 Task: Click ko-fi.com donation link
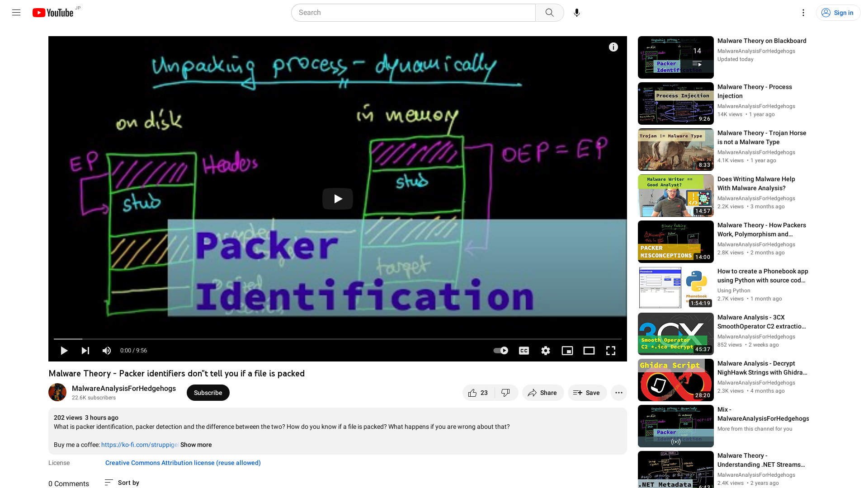tap(140, 445)
